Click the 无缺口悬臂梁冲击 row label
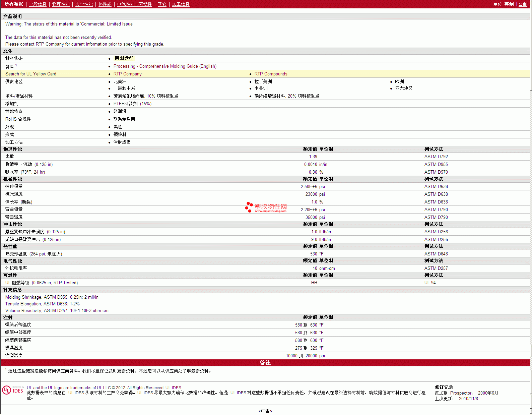This screenshot has height=415, width=532. [33, 239]
